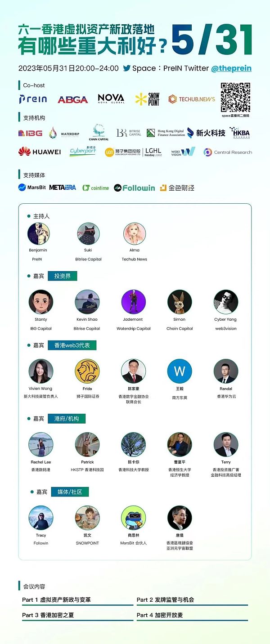Select the 媒体/社区 category tag
Screen dimensions: 270x644
pos(70,492)
